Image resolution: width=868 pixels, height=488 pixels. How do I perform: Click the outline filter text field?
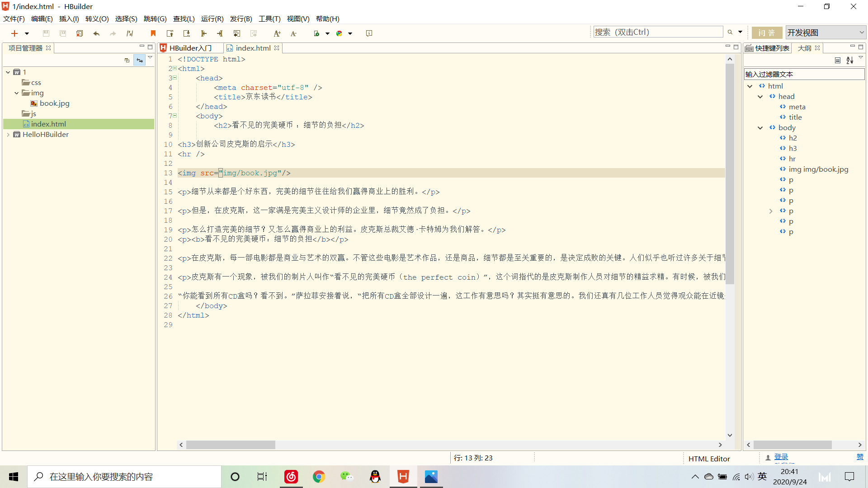[x=804, y=74]
